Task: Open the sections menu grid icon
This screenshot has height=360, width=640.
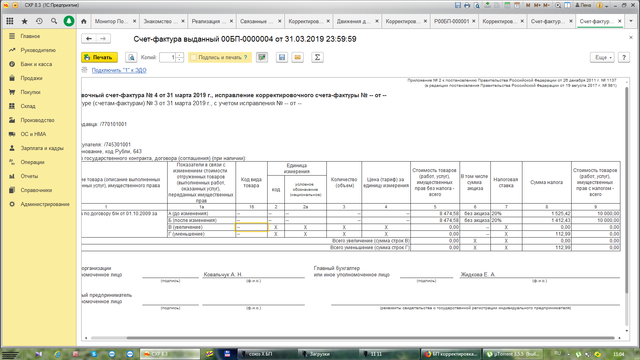Action: 10,21
